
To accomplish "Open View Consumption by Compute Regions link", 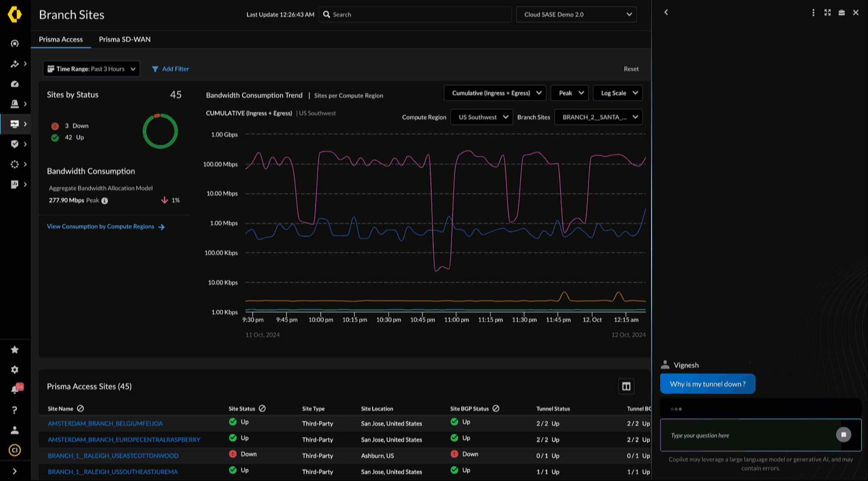I will [x=106, y=227].
